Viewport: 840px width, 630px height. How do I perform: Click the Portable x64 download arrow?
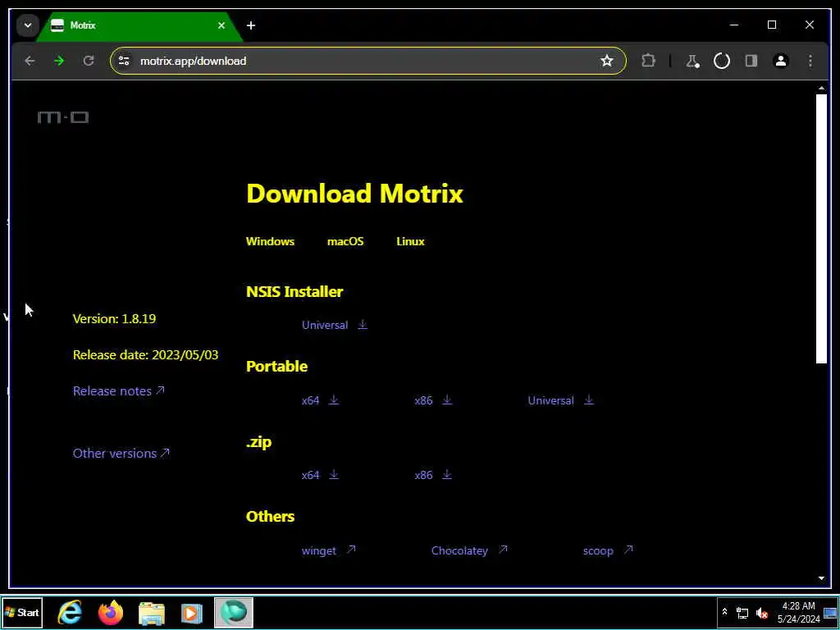point(334,399)
